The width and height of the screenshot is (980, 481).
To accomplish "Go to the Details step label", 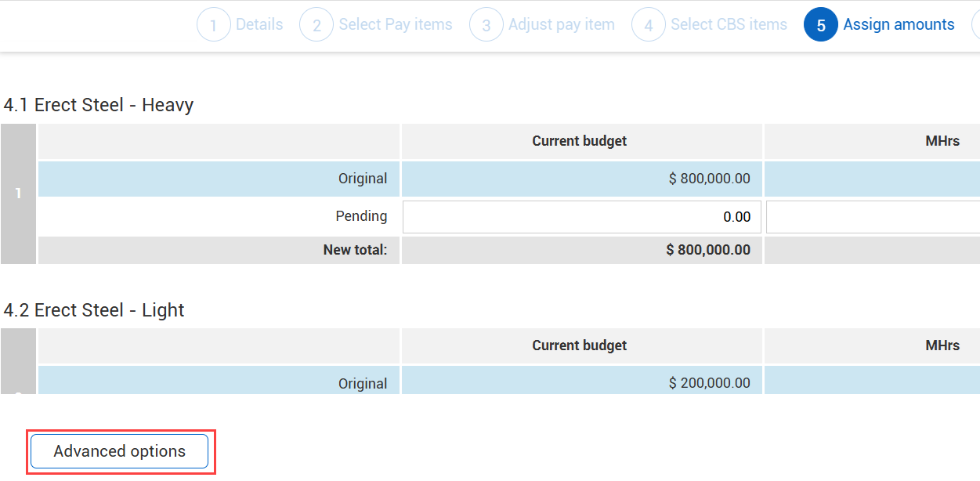I will pos(259,25).
